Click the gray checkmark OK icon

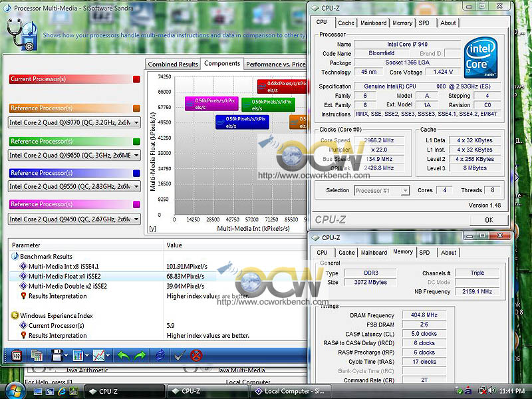(179, 356)
